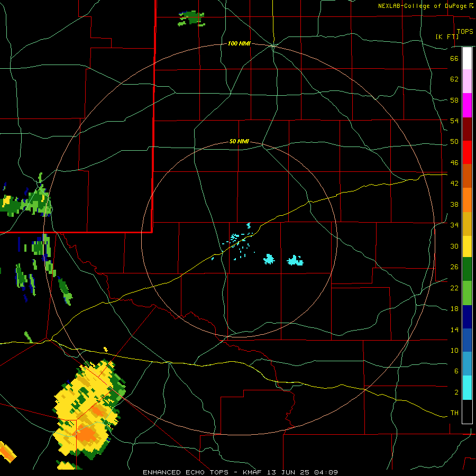Click the TH label on legend
The image size is (476, 476).
click(x=454, y=413)
